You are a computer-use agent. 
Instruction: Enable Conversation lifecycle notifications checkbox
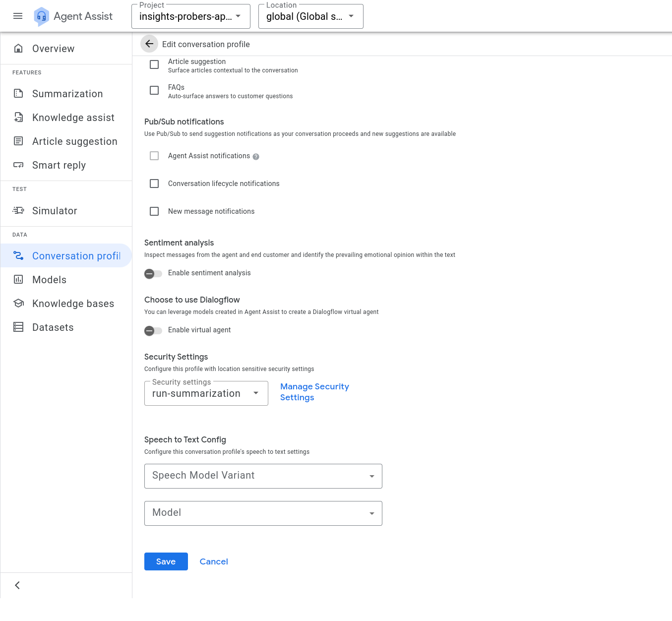tap(154, 184)
